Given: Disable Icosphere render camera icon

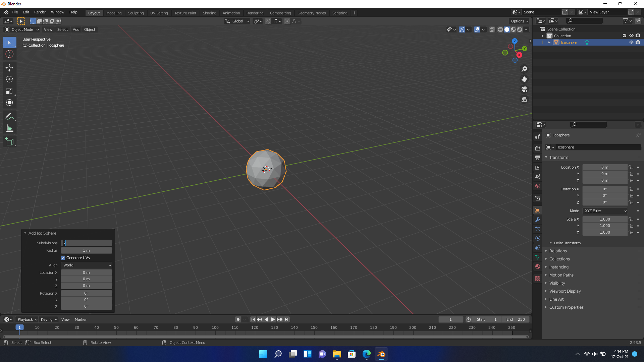Looking at the screenshot, I should (638, 42).
